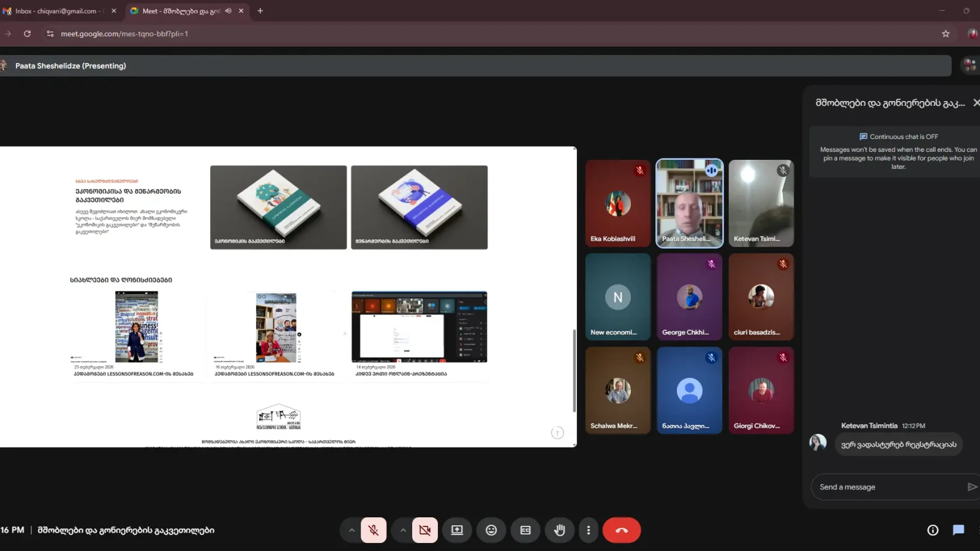Click the red leave call button

point(622,530)
